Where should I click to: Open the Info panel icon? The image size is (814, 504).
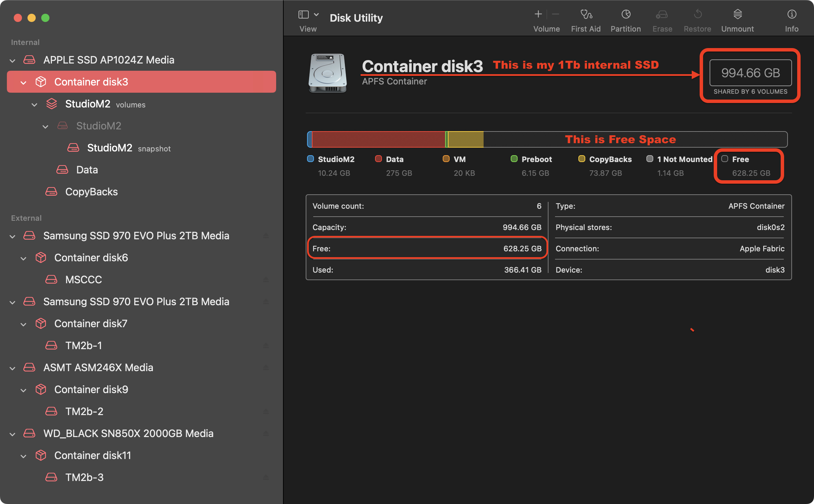tap(791, 14)
